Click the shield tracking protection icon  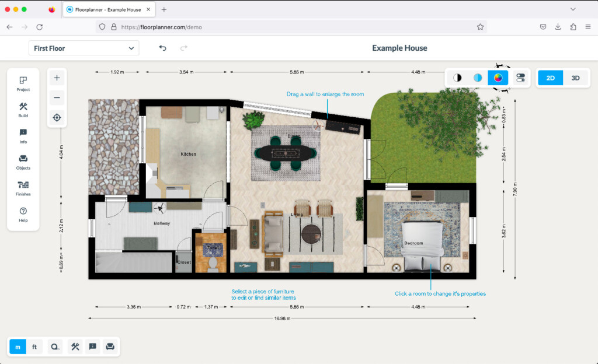click(102, 27)
